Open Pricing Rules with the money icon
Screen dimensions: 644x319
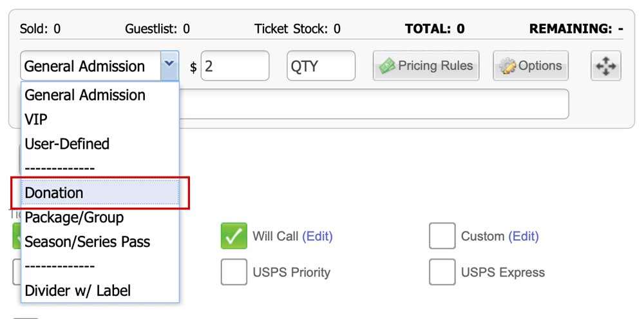coord(426,66)
